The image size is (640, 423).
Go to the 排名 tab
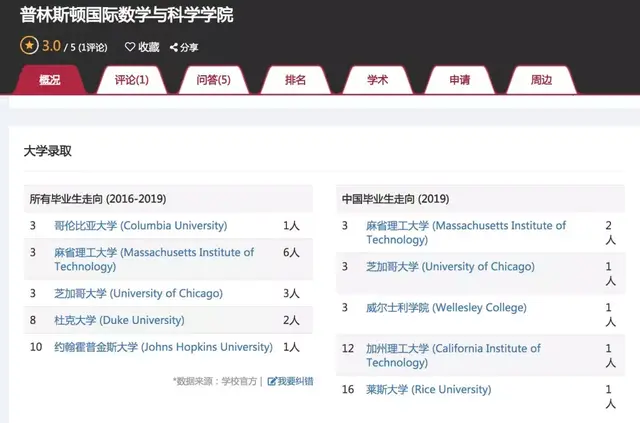296,80
